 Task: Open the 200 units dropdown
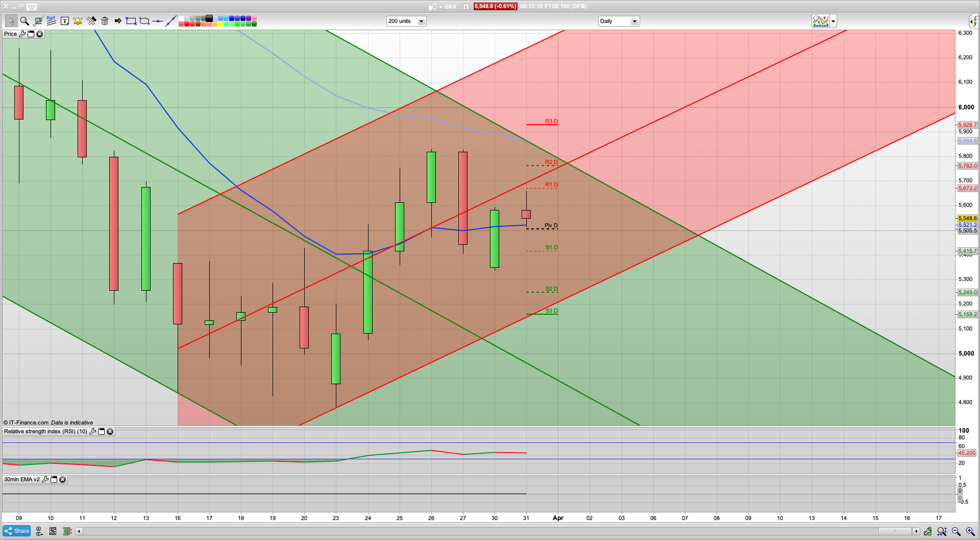(406, 21)
